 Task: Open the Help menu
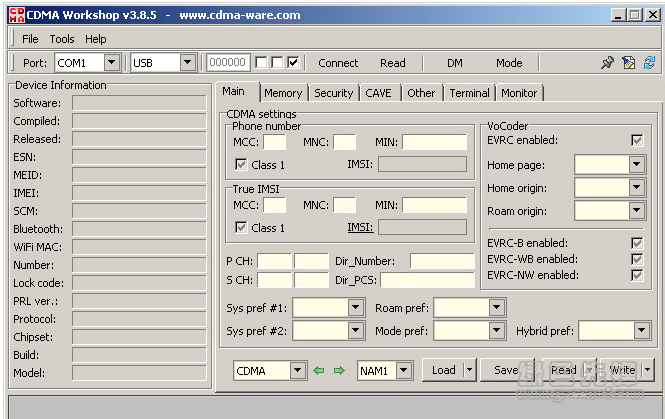click(x=95, y=39)
